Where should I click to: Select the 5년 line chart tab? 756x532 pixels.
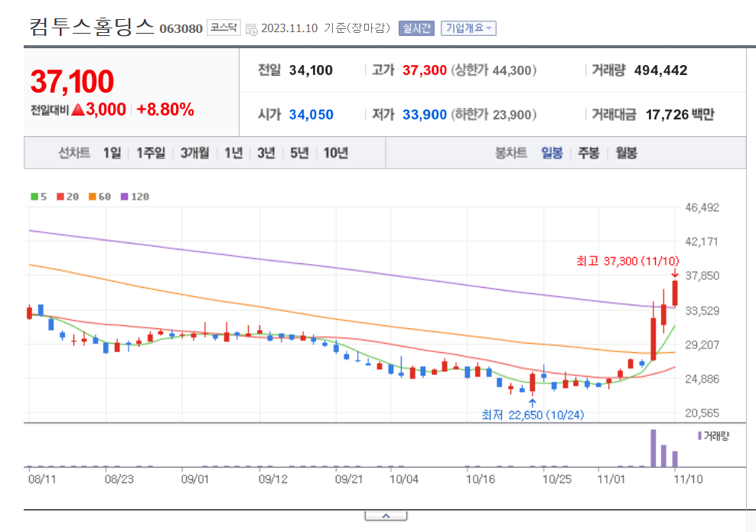tap(299, 153)
